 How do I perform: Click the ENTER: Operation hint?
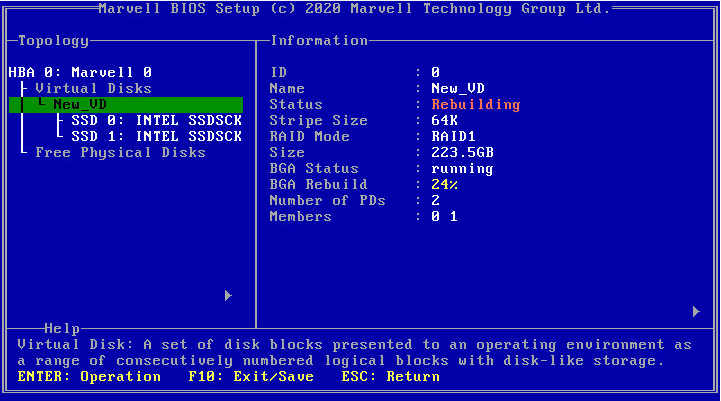[x=89, y=376]
